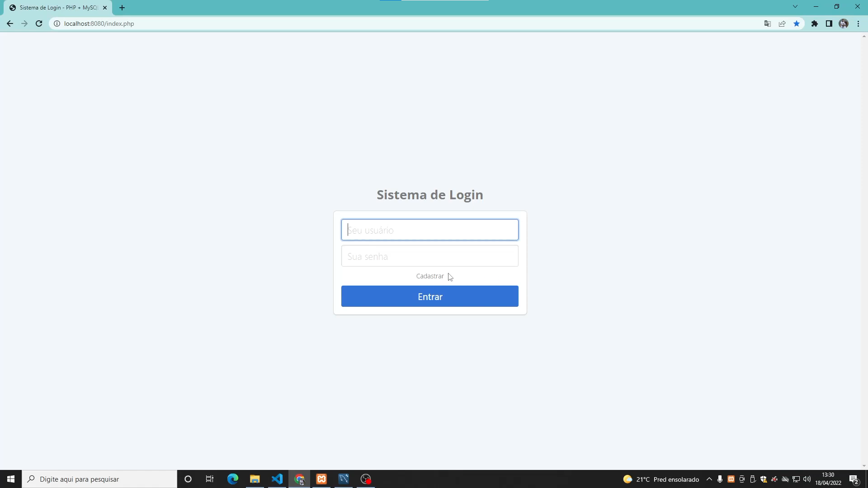Launch OBS Studio from the taskbar

click(365, 479)
